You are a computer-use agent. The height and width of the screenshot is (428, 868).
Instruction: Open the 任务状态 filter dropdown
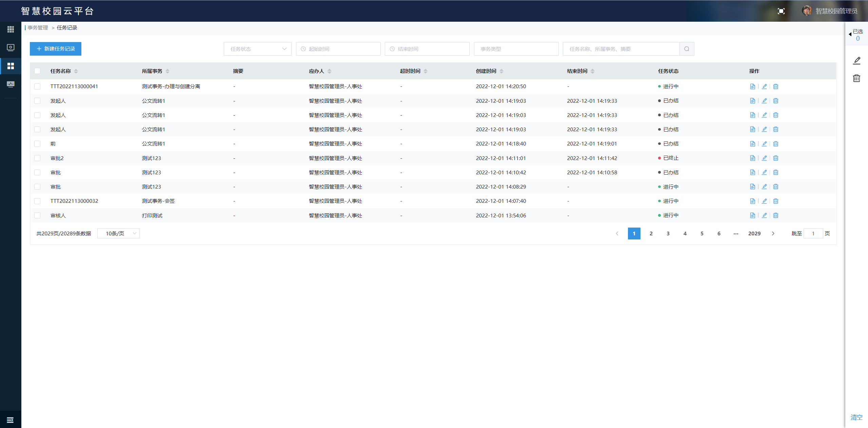pos(258,49)
